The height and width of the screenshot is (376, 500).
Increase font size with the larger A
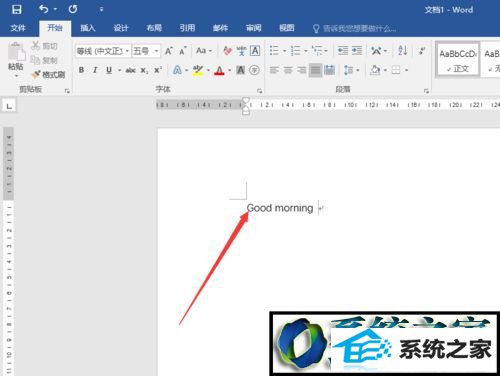(x=169, y=51)
